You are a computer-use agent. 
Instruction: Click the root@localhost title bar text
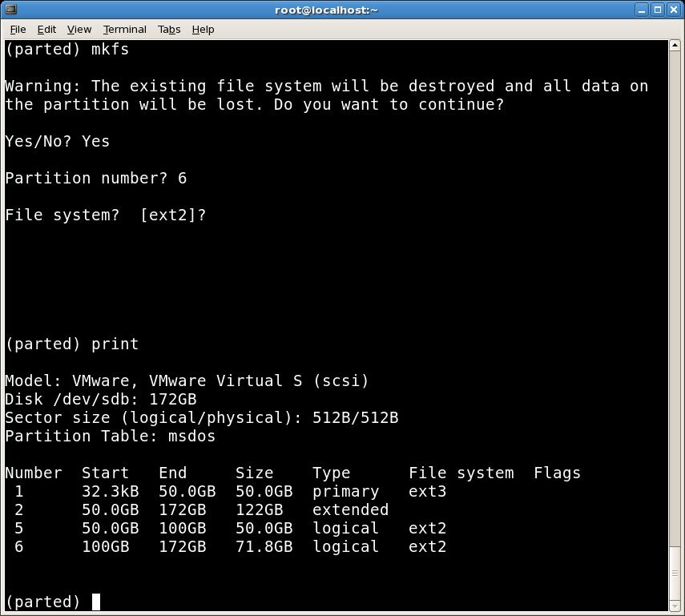326,10
